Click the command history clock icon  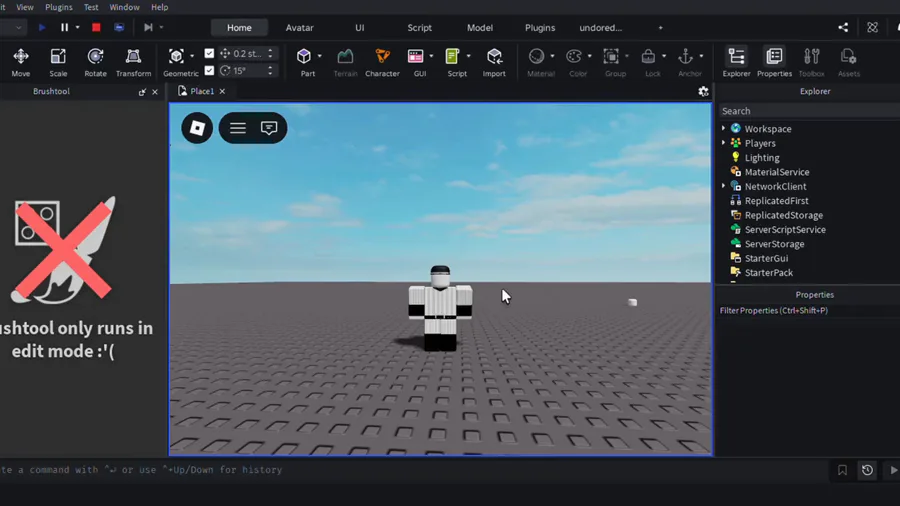click(x=867, y=470)
